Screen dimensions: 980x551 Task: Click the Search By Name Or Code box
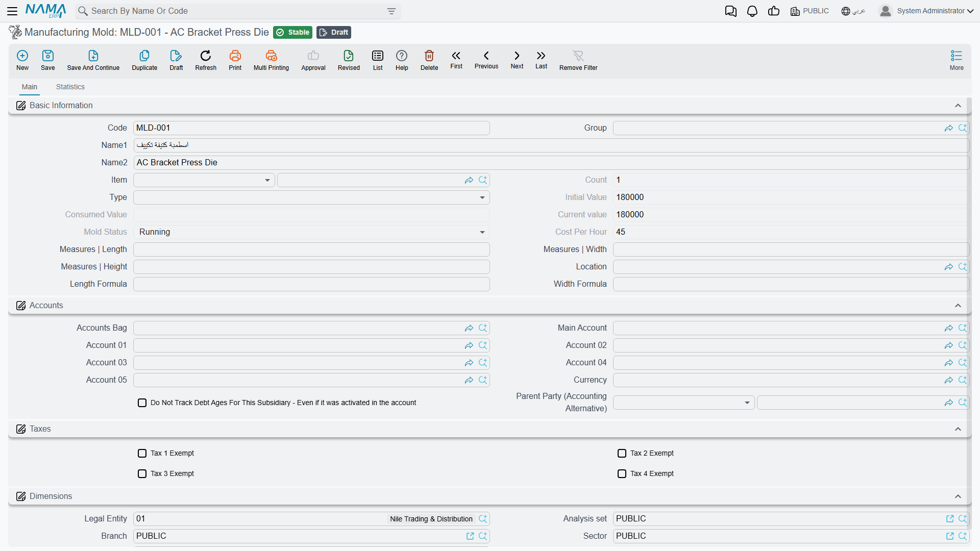237,11
